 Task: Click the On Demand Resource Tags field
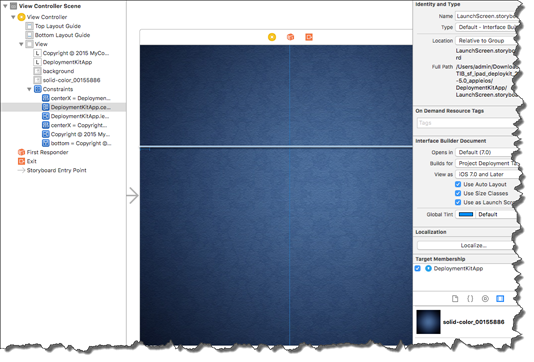pyautogui.click(x=466, y=123)
